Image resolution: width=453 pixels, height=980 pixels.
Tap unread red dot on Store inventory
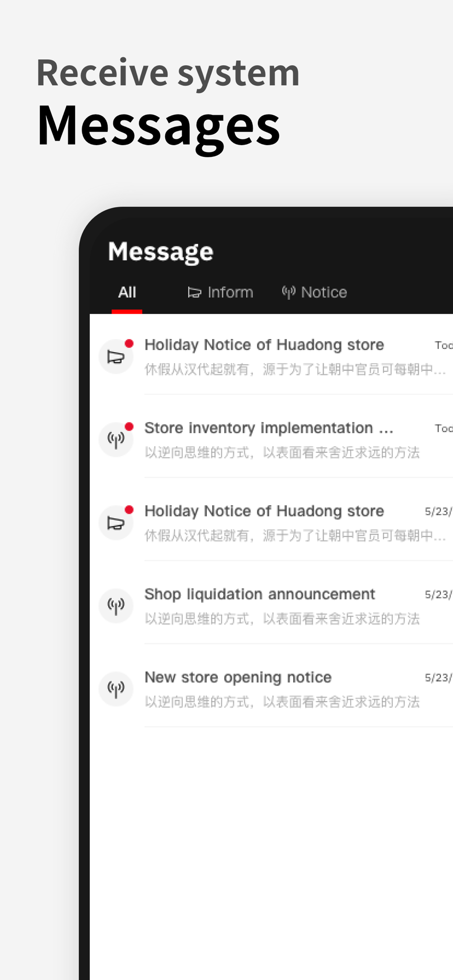129,427
